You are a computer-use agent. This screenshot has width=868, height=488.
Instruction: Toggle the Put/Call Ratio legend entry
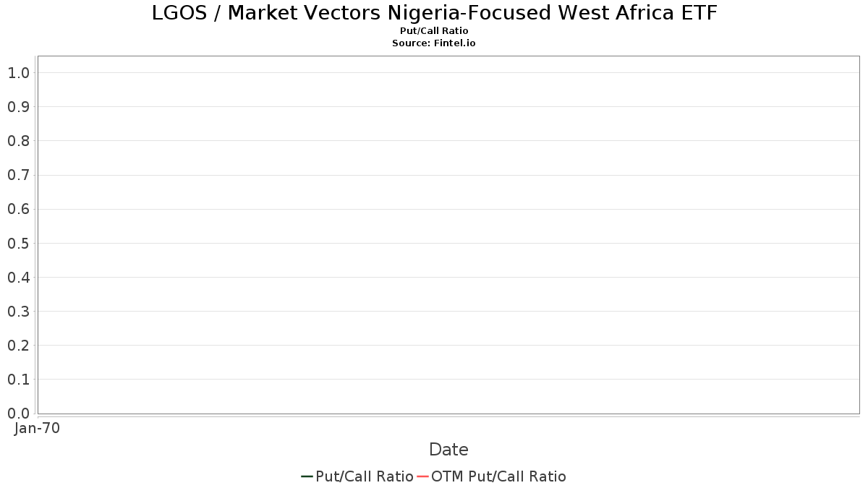tap(364, 476)
